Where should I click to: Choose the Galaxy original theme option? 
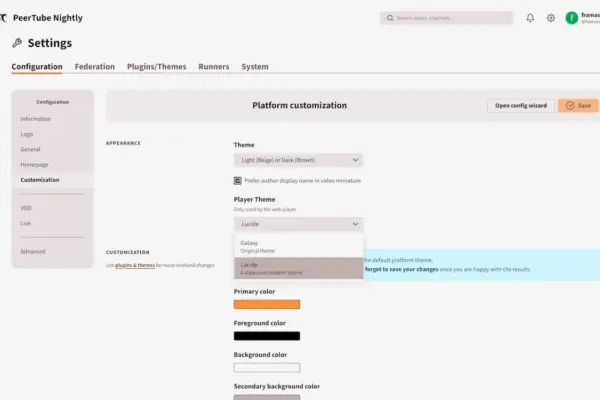[299, 247]
